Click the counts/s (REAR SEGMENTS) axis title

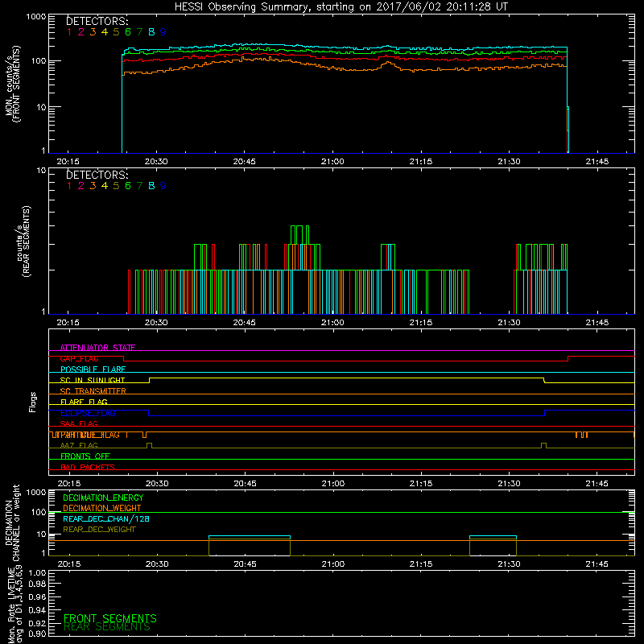pyautogui.click(x=23, y=242)
